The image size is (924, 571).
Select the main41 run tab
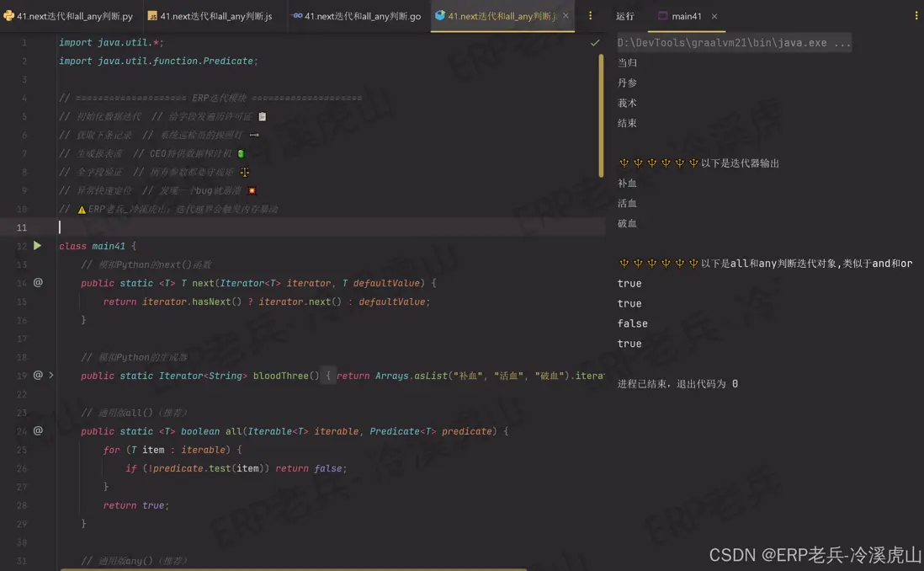click(x=687, y=16)
